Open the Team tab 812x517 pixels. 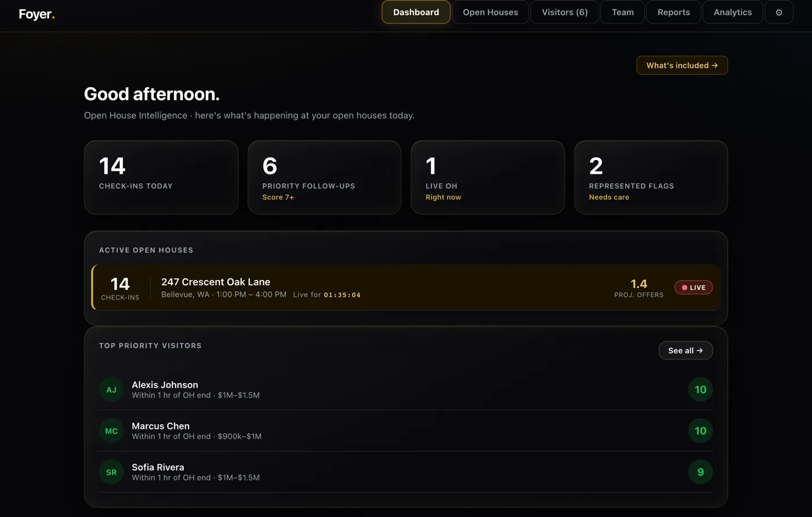pyautogui.click(x=622, y=12)
